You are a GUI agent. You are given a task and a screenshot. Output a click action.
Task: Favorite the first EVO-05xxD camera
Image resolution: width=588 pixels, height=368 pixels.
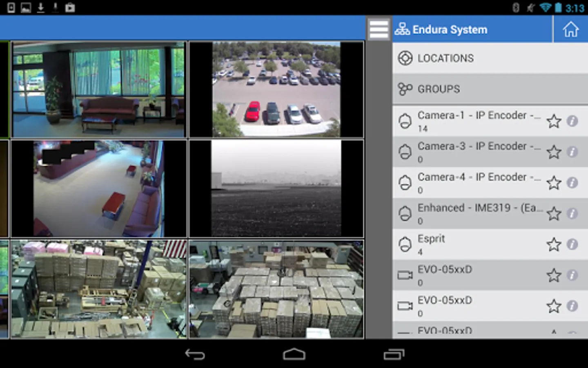click(x=554, y=275)
